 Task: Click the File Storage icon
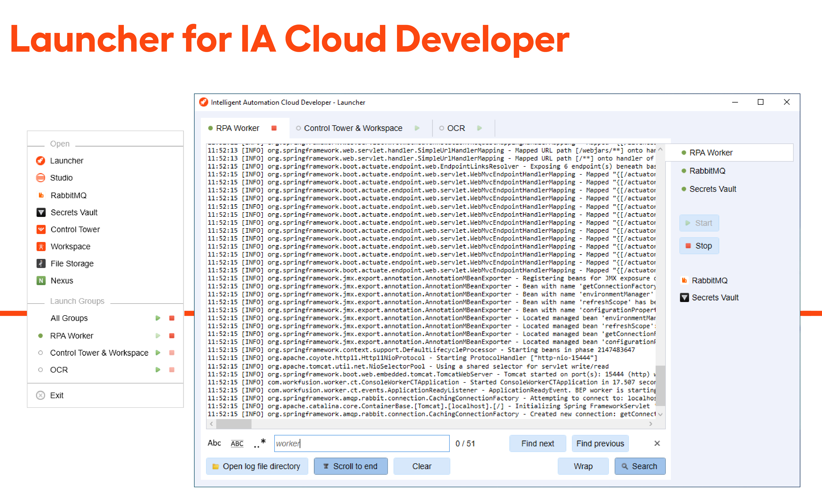pos(41,263)
